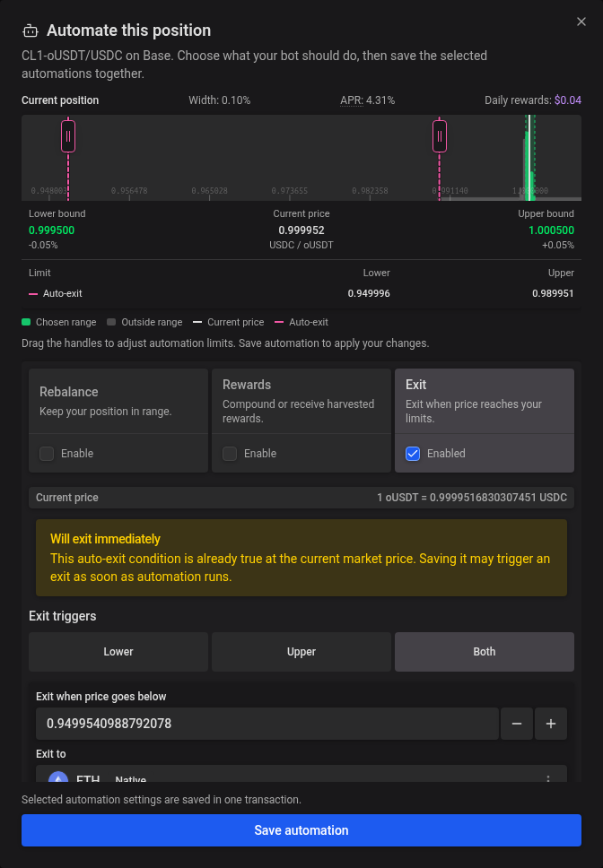Click the Will exit immediately warning heading
Image resolution: width=603 pixels, height=868 pixels.
pyautogui.click(x=105, y=539)
